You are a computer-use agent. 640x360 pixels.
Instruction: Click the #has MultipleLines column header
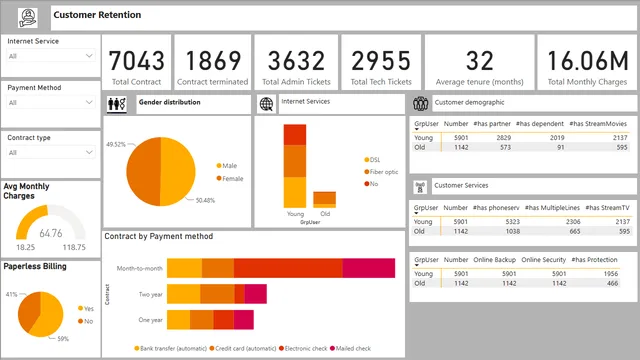(552, 208)
